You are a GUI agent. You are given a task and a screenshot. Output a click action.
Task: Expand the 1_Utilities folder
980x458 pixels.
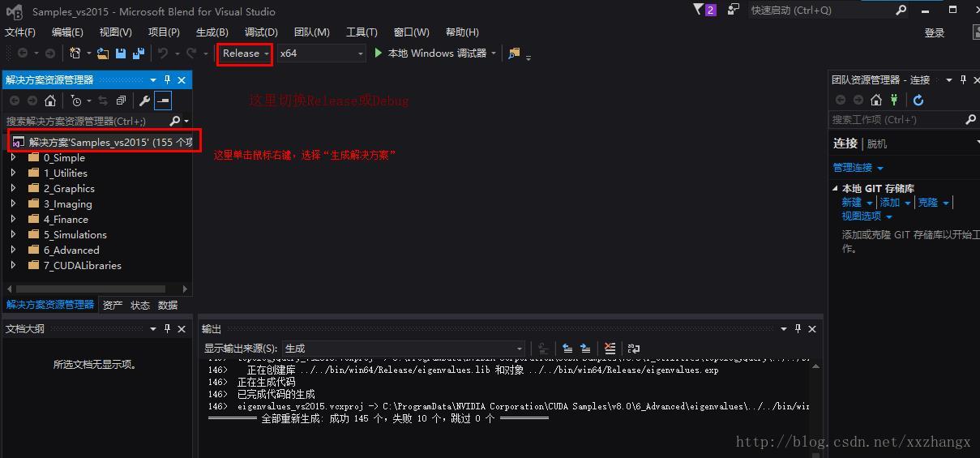tap(13, 173)
